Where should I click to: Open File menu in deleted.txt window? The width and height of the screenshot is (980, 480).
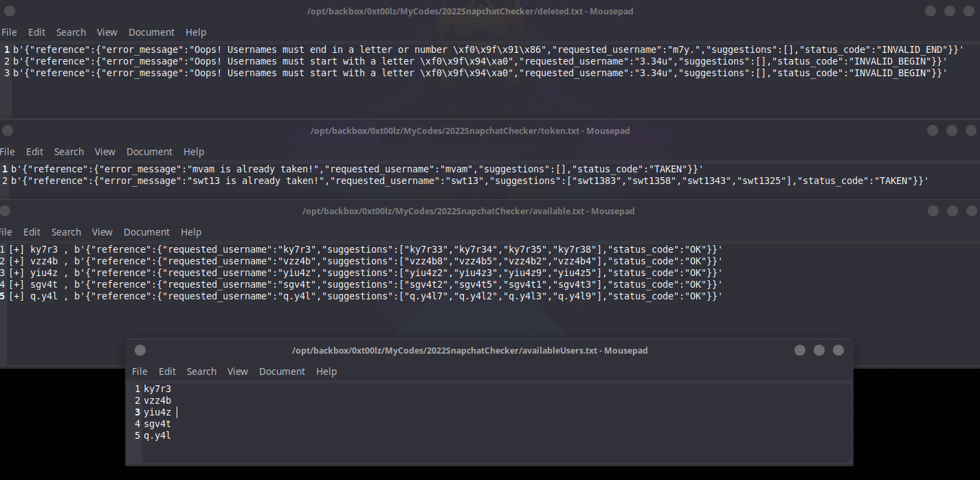[x=9, y=32]
